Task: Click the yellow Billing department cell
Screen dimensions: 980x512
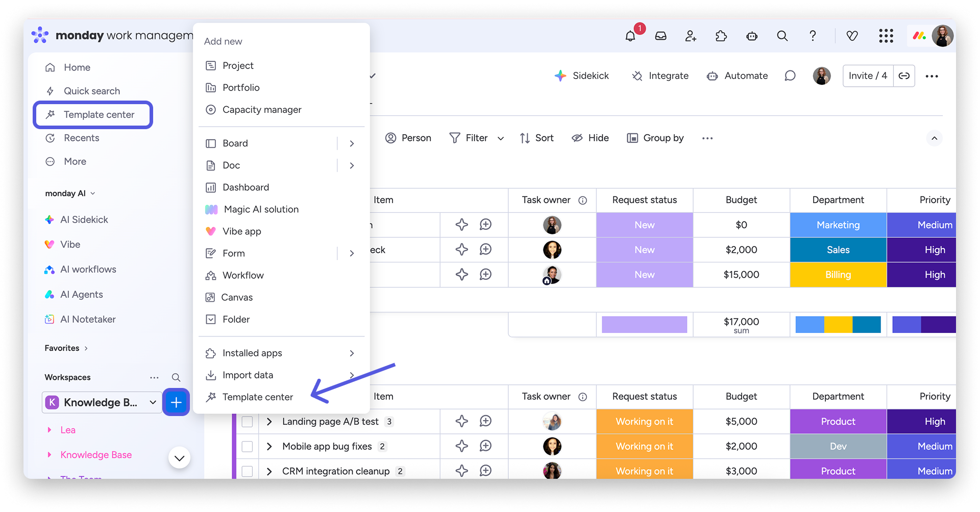Action: (838, 275)
